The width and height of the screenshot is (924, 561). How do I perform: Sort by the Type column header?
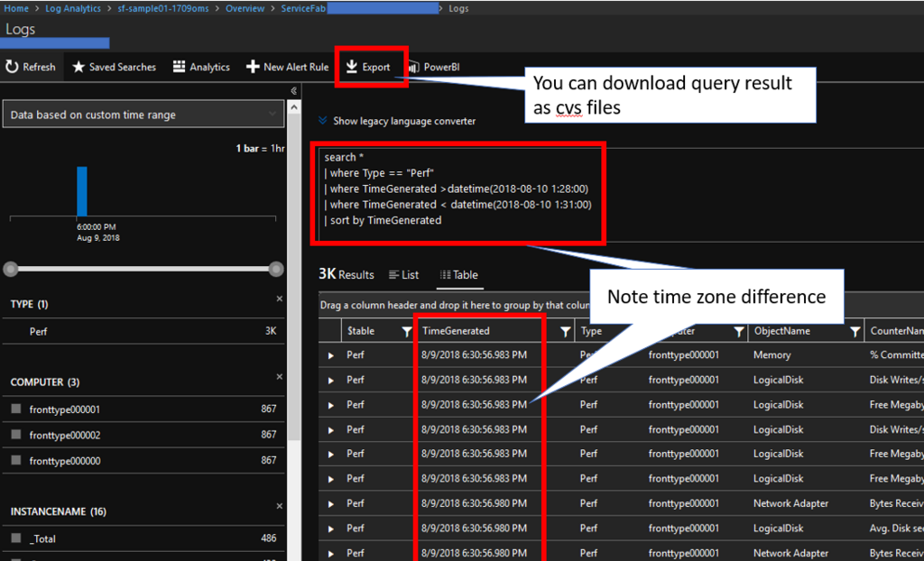(591, 331)
